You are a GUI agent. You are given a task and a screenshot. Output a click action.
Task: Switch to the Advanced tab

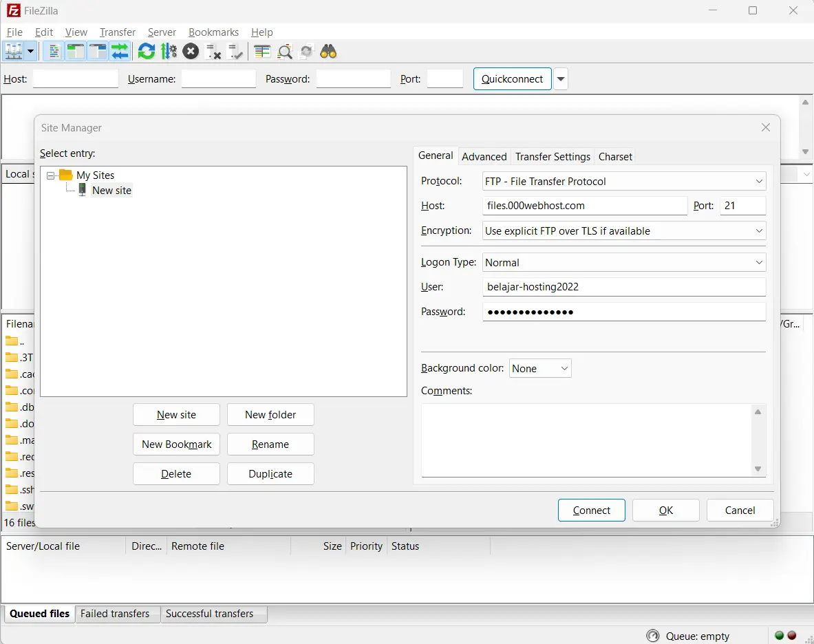[484, 157]
